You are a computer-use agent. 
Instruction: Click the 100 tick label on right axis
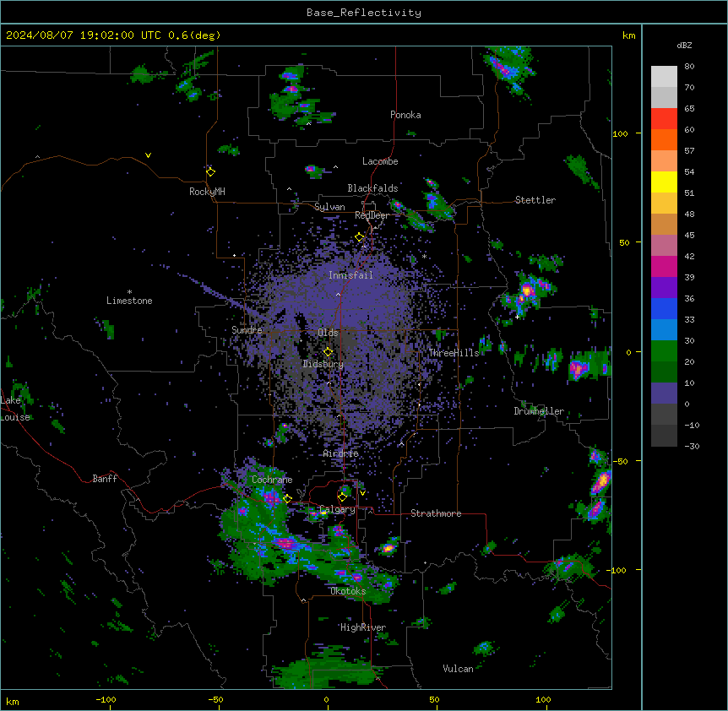click(x=620, y=133)
